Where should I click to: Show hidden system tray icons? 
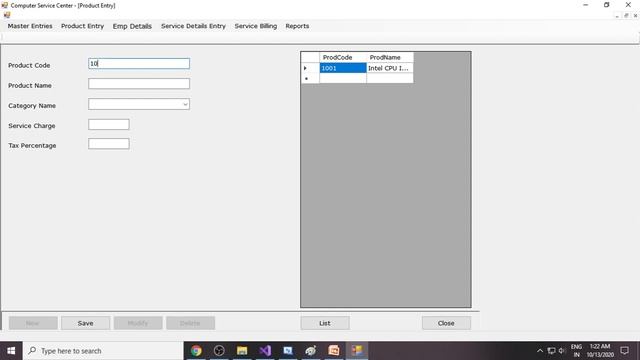(540, 351)
